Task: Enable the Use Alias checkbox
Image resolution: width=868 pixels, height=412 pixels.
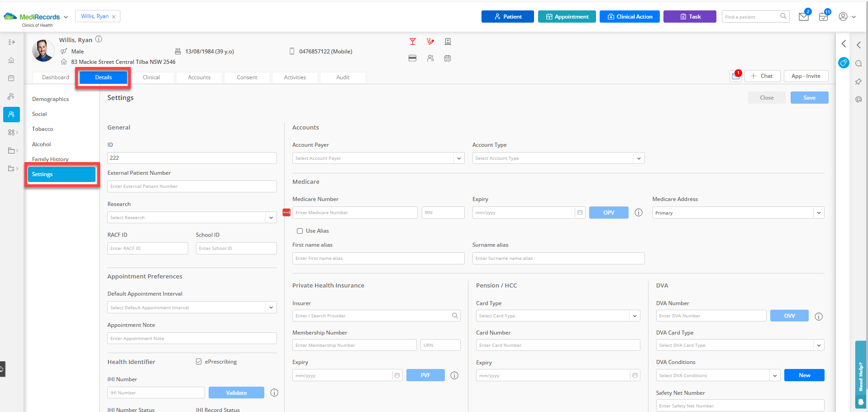Action: point(300,231)
